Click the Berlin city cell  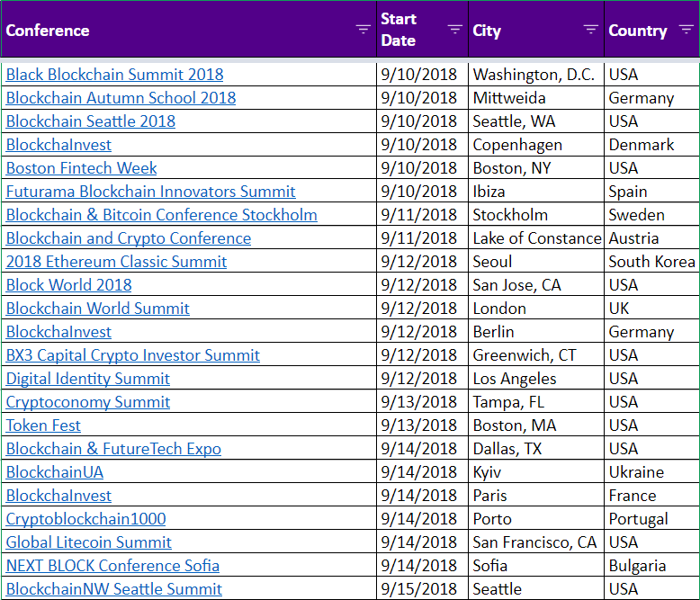536,332
